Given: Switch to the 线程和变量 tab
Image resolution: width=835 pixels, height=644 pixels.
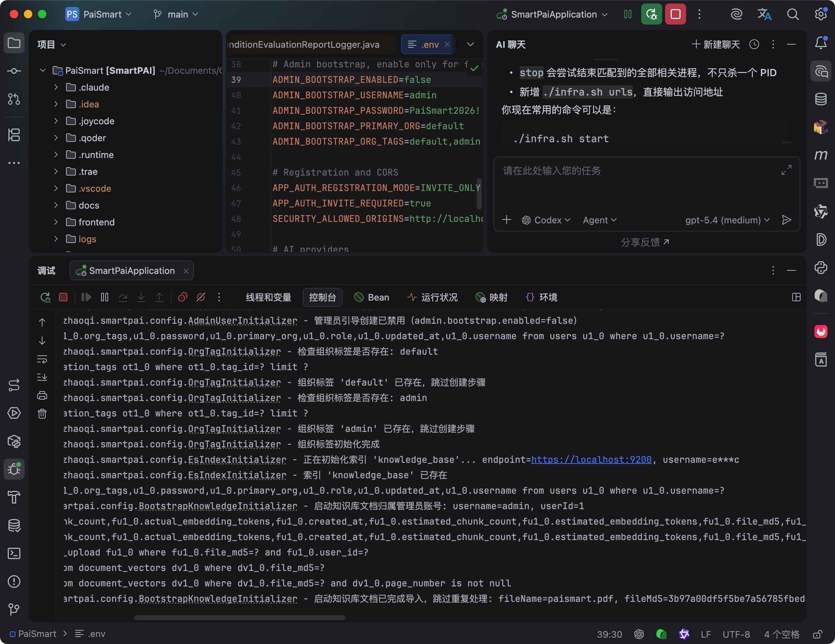Looking at the screenshot, I should coord(268,297).
